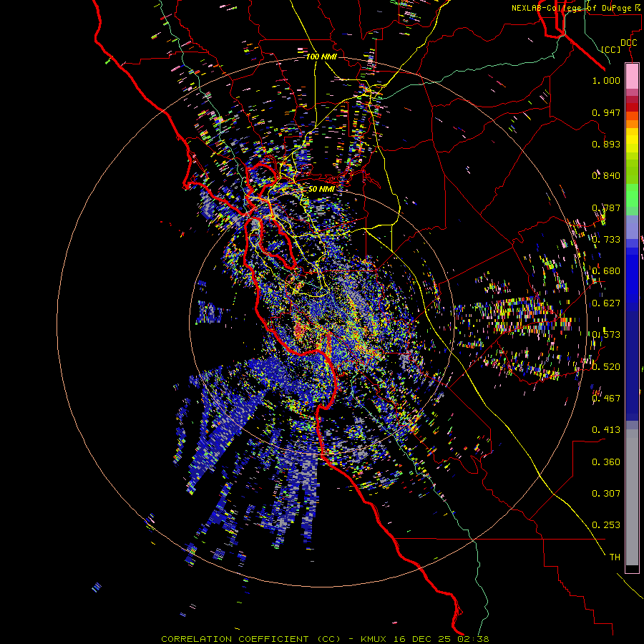Pick the gray segment of the color bar

point(632,497)
